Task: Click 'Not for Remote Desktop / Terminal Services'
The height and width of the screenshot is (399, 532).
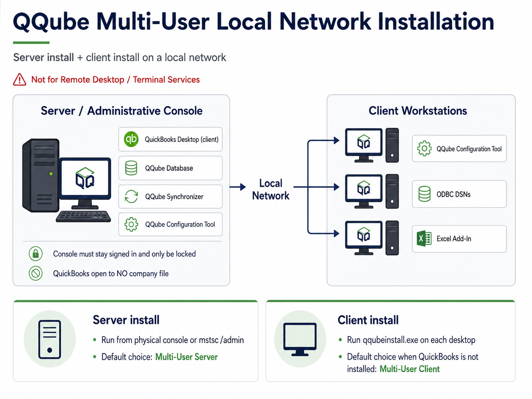Action: (x=115, y=80)
